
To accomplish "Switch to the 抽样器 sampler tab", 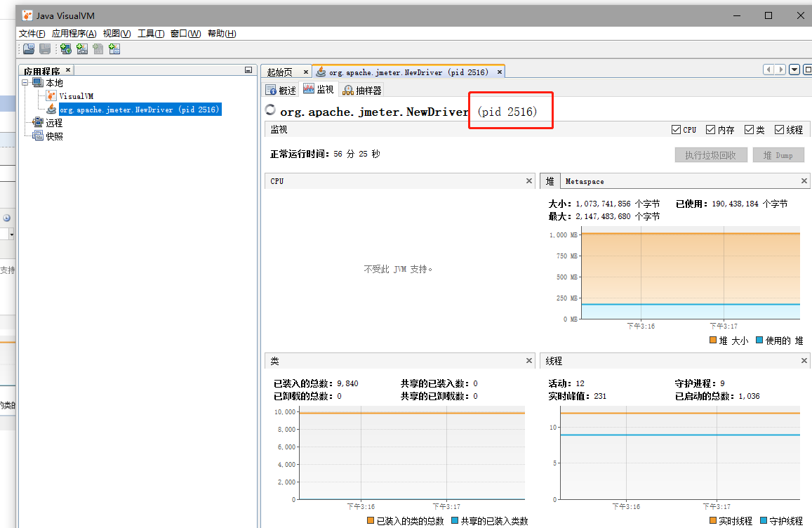I will 362,90.
